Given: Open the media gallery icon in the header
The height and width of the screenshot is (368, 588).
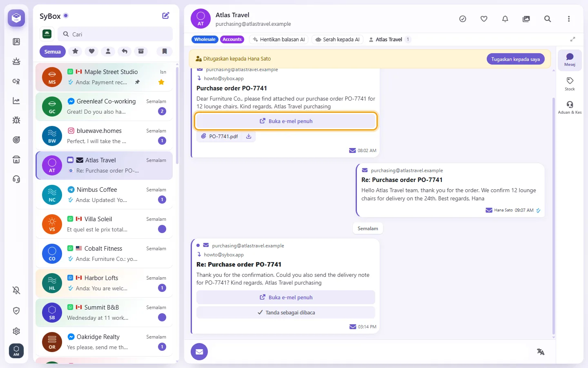Looking at the screenshot, I should point(526,19).
